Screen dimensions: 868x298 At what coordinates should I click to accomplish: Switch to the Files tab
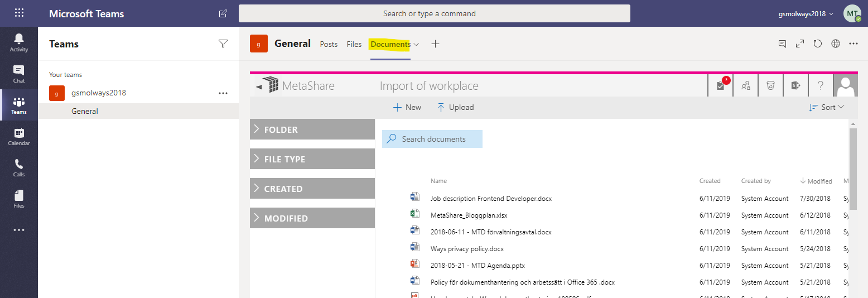point(354,44)
